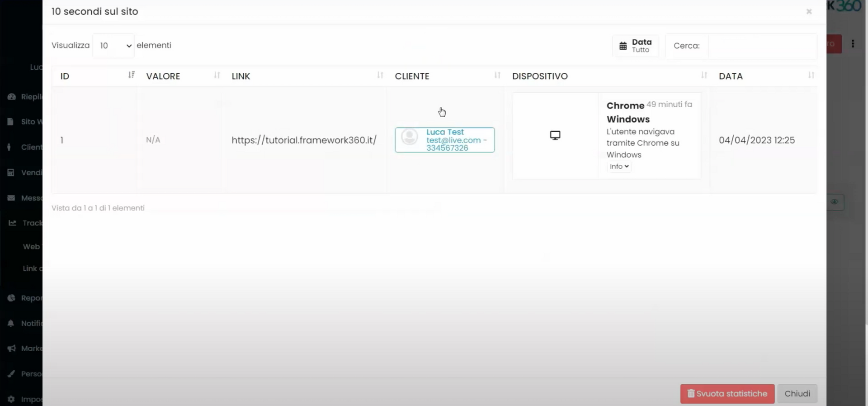Screen dimensions: 868x406
Task: Toggle the eye visibility button
Action: pyautogui.click(x=835, y=202)
